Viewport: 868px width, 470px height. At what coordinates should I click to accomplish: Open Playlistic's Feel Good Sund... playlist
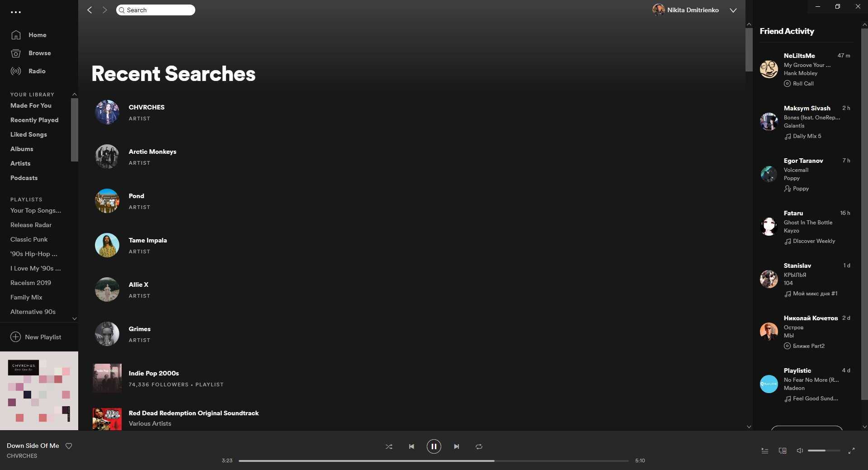pyautogui.click(x=815, y=398)
